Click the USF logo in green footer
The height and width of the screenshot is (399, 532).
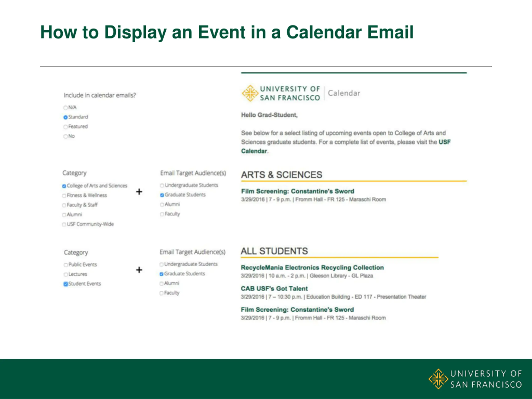point(475,379)
